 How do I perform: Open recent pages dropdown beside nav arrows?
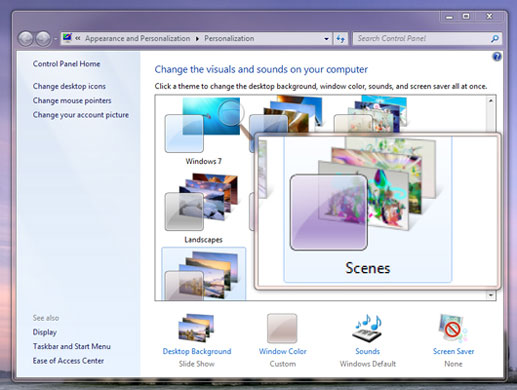click(55, 39)
